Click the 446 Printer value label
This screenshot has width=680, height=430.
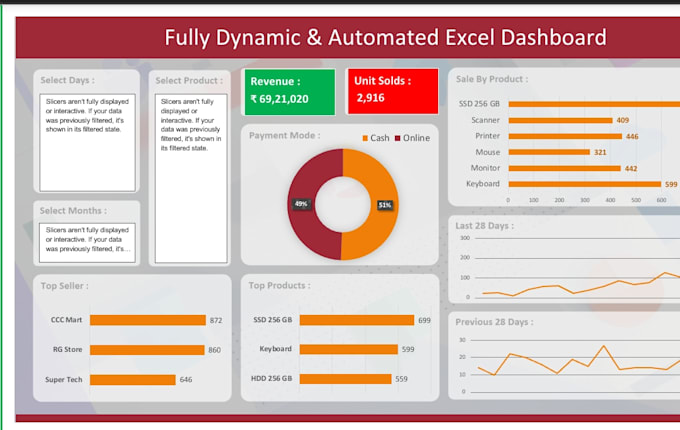coord(632,137)
